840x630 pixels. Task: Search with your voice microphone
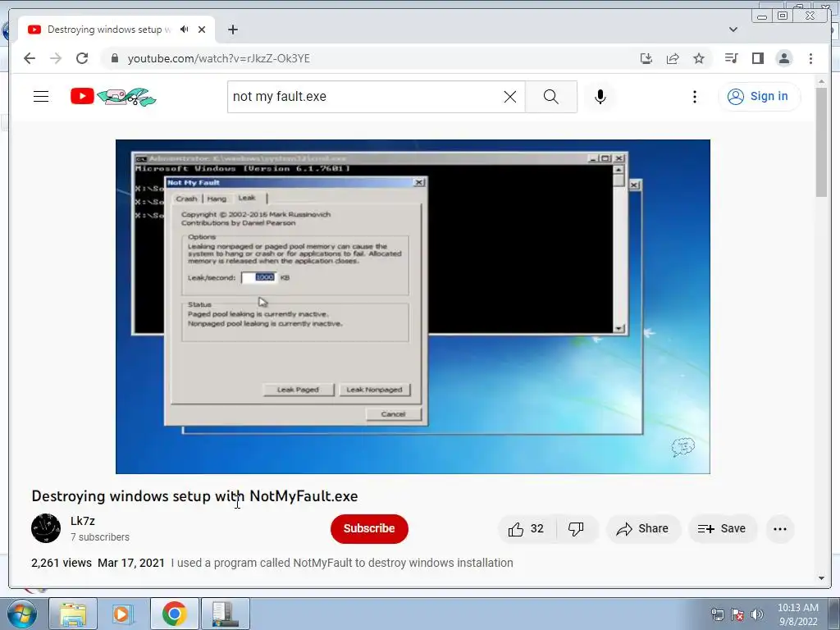click(x=600, y=97)
